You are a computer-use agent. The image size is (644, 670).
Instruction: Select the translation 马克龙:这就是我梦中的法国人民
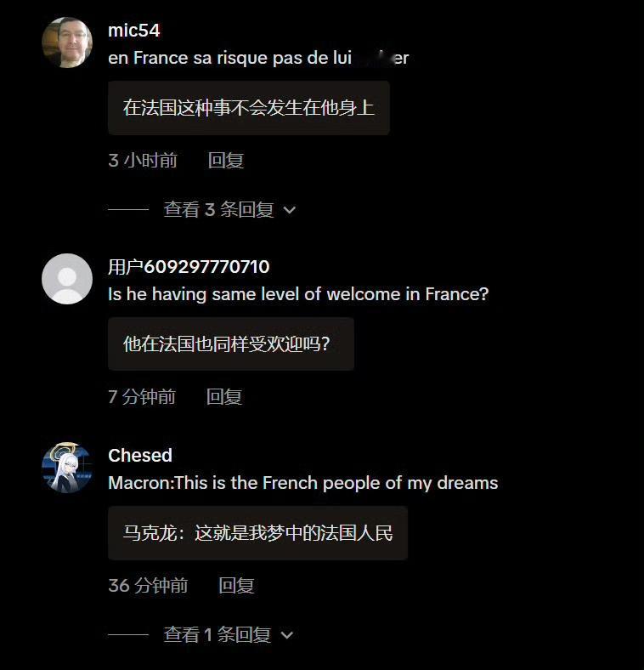(x=258, y=533)
